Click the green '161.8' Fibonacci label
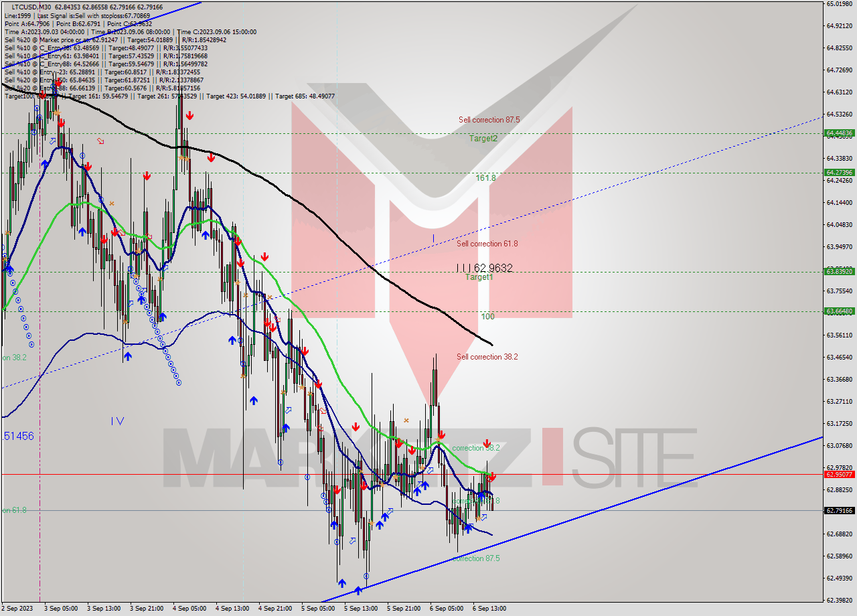 pyautogui.click(x=485, y=178)
